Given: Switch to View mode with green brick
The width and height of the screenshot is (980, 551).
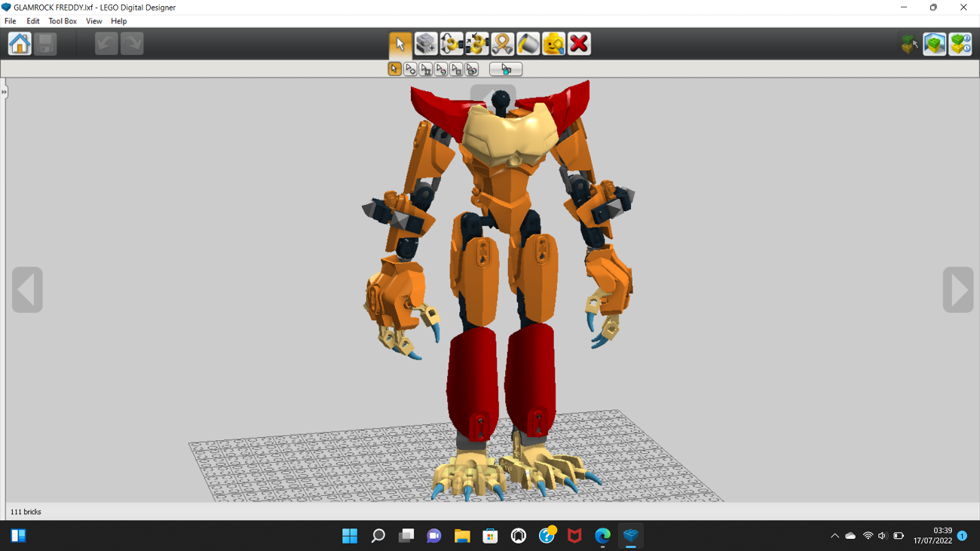Looking at the screenshot, I should [935, 44].
